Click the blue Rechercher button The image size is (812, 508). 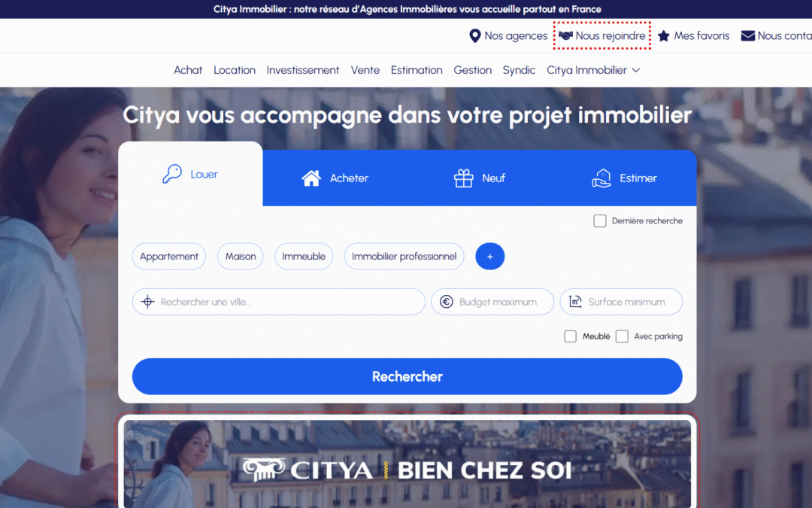click(x=407, y=376)
